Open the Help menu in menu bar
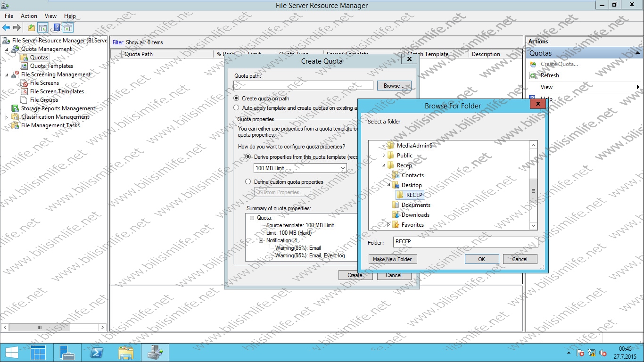 70,16
